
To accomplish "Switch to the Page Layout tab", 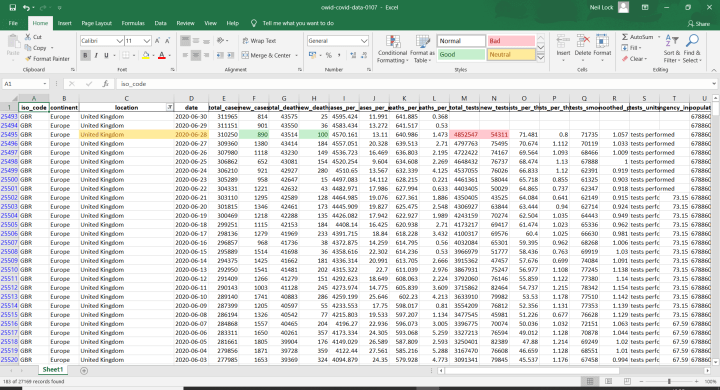I will click(x=96, y=23).
